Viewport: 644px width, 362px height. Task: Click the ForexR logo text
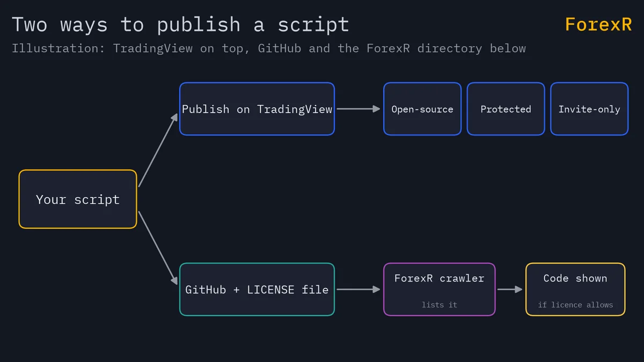pyautogui.click(x=598, y=24)
